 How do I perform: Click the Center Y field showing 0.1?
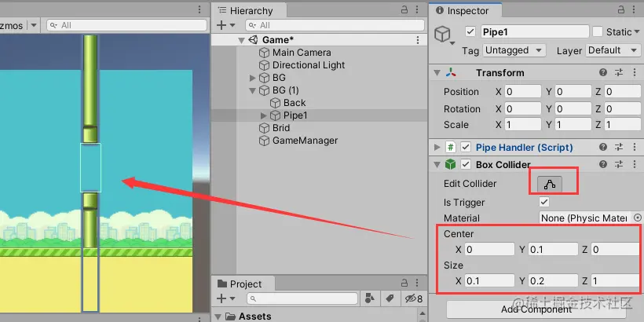coord(553,249)
